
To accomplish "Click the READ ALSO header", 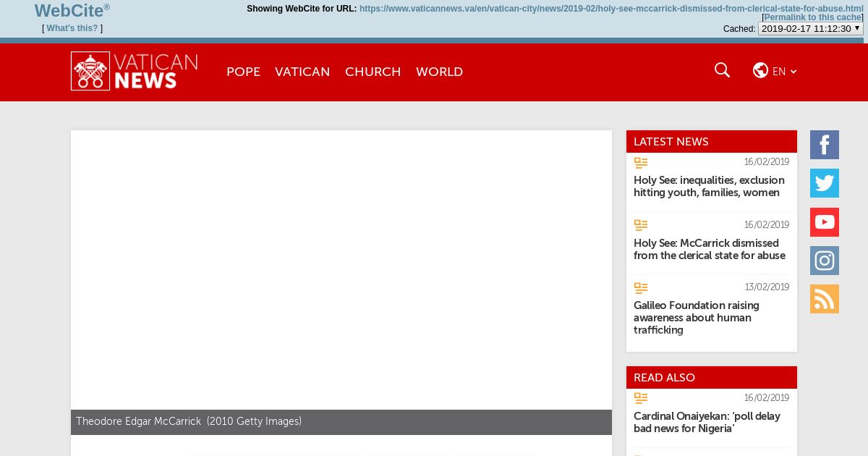I will click(712, 378).
